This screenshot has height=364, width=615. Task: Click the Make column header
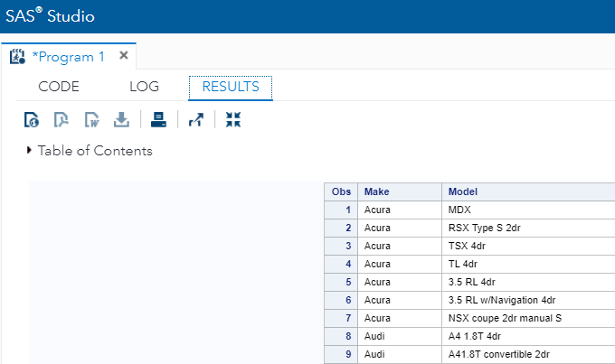[x=376, y=191]
